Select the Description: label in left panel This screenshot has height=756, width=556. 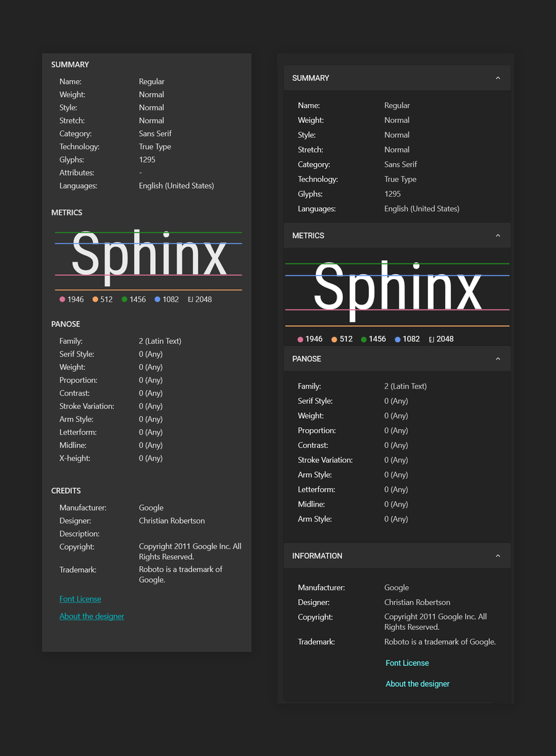79,534
